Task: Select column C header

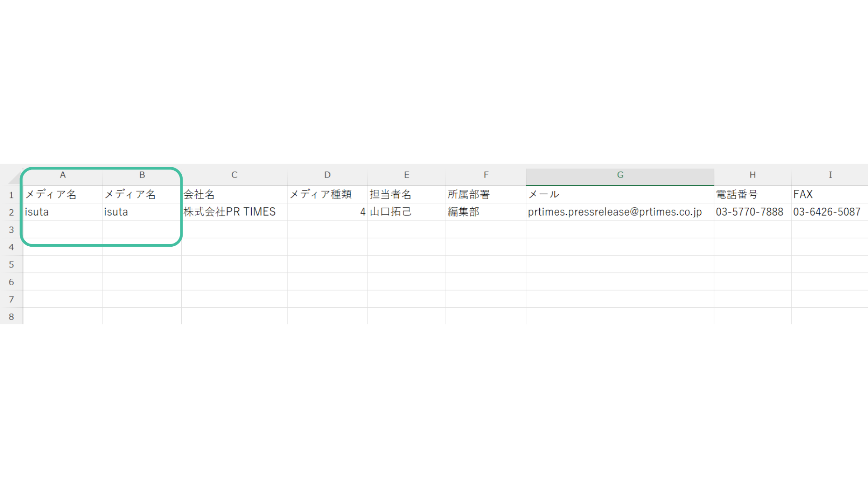Action: click(234, 175)
